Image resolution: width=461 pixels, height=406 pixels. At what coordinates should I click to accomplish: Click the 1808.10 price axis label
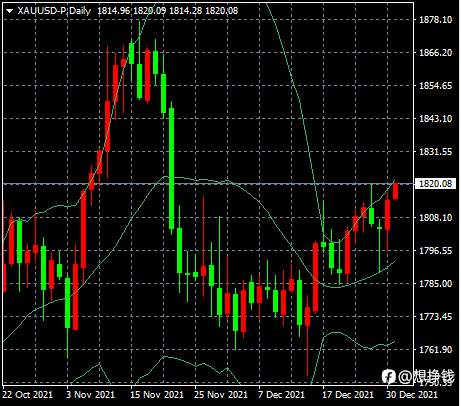[435, 218]
